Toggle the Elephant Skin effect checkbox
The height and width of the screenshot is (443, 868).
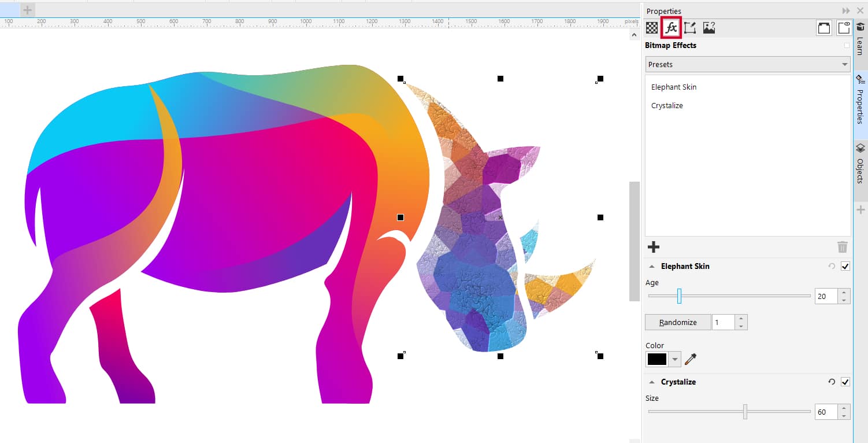(845, 266)
